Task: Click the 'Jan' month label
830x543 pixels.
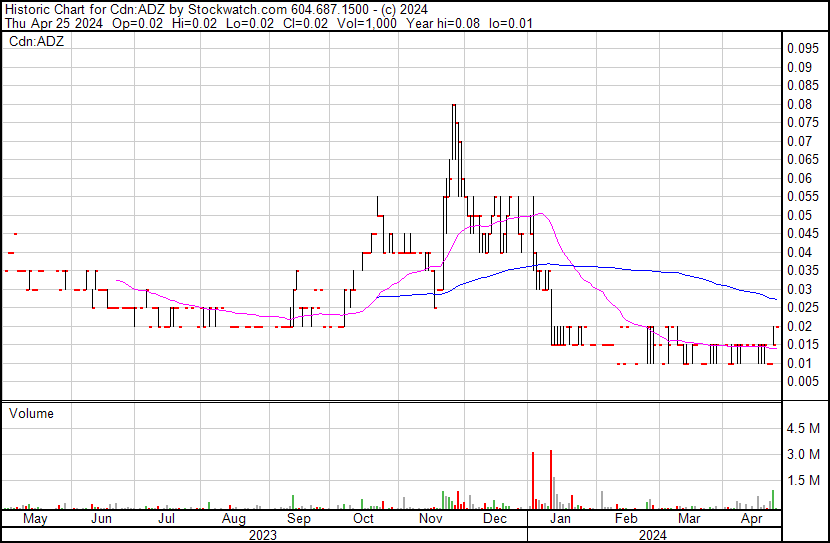Action: pyautogui.click(x=560, y=519)
